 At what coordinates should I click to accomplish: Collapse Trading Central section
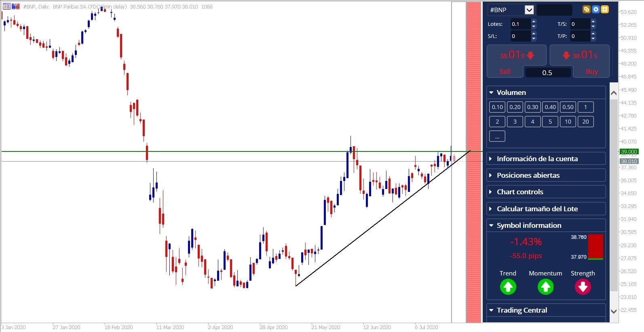(546, 310)
